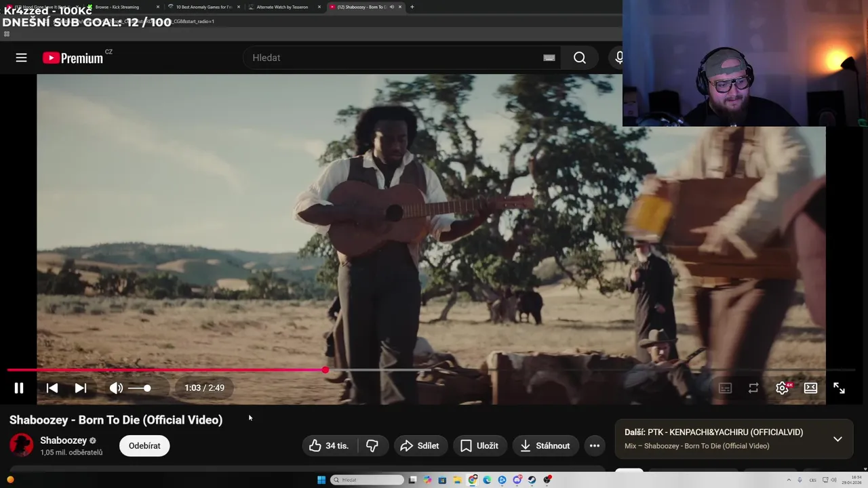Mute the video with the speaker icon
868x488 pixels.
pos(116,388)
